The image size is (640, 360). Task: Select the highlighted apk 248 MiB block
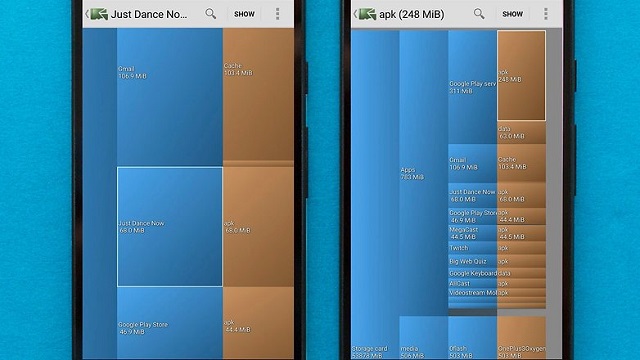tap(521, 76)
